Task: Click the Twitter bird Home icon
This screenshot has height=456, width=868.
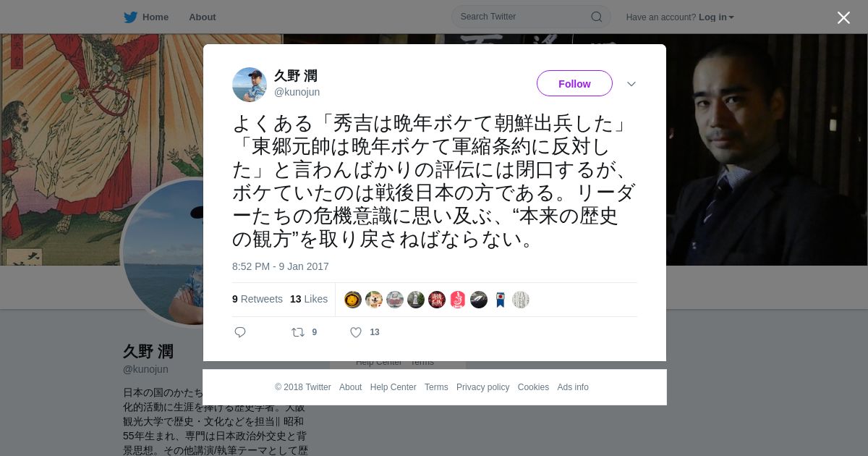Action: point(130,17)
